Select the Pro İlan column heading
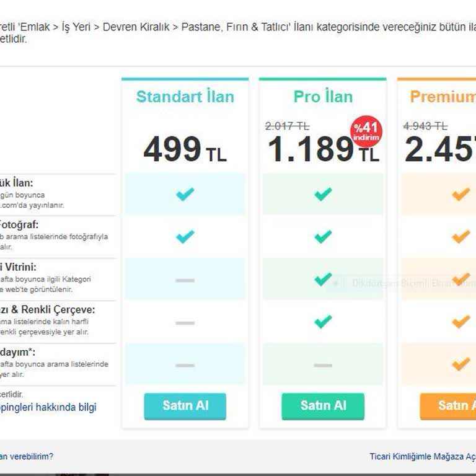Image resolution: width=476 pixels, height=476 pixels. click(x=323, y=97)
